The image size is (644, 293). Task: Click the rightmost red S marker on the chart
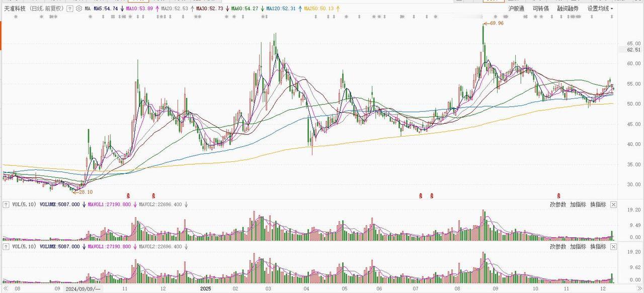pos(558,196)
